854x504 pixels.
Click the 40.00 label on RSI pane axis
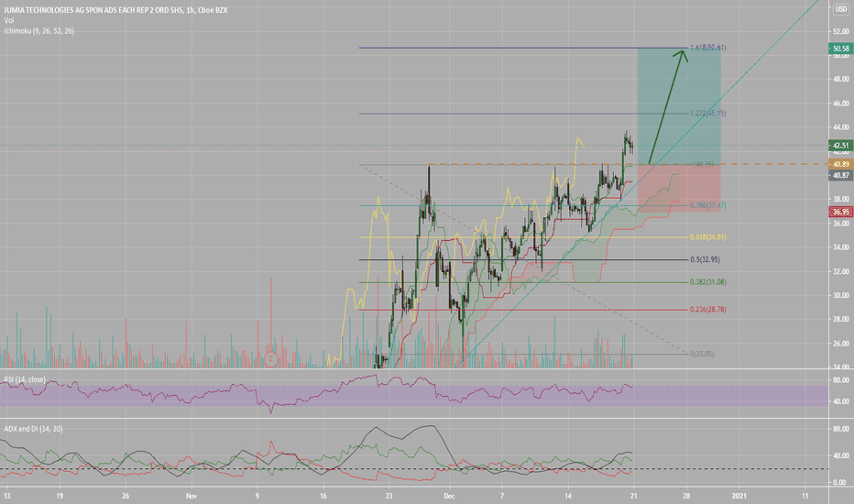840,401
